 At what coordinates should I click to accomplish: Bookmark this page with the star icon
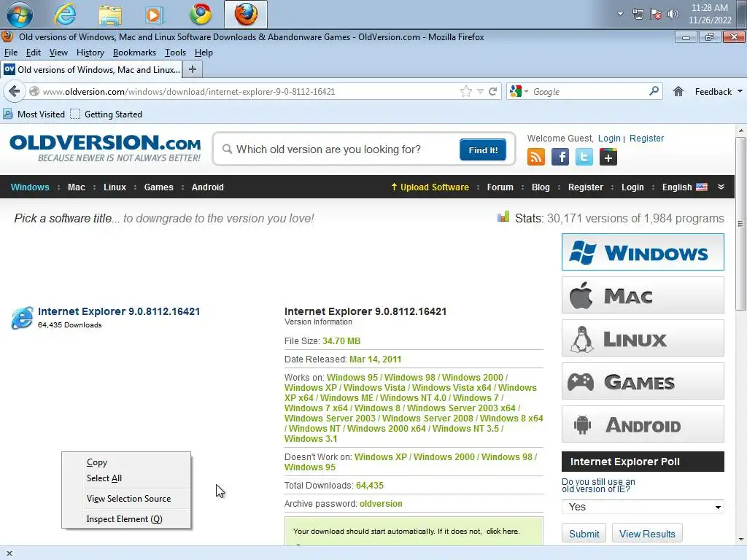tap(466, 91)
